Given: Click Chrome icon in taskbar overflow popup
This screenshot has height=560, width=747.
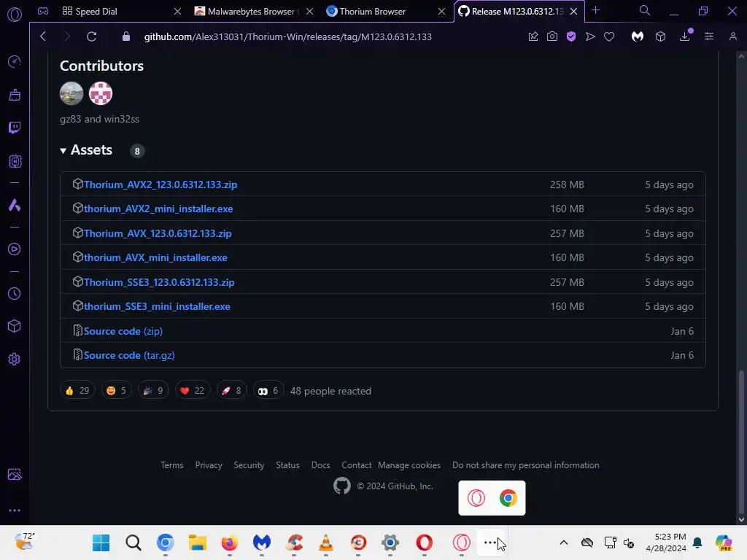Looking at the screenshot, I should 508,498.
